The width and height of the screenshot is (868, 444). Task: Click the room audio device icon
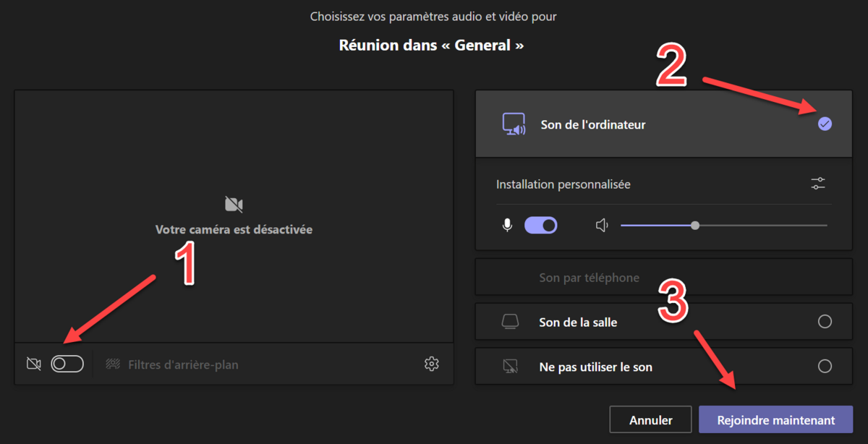tap(510, 322)
